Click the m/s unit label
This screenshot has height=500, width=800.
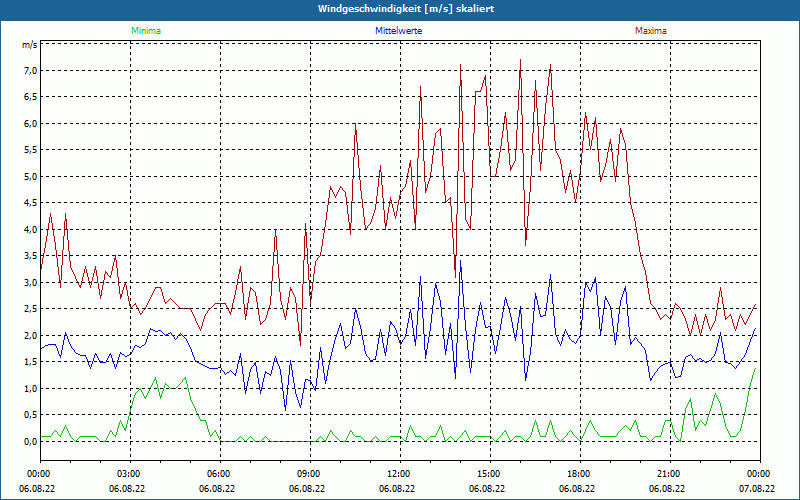click(29, 45)
